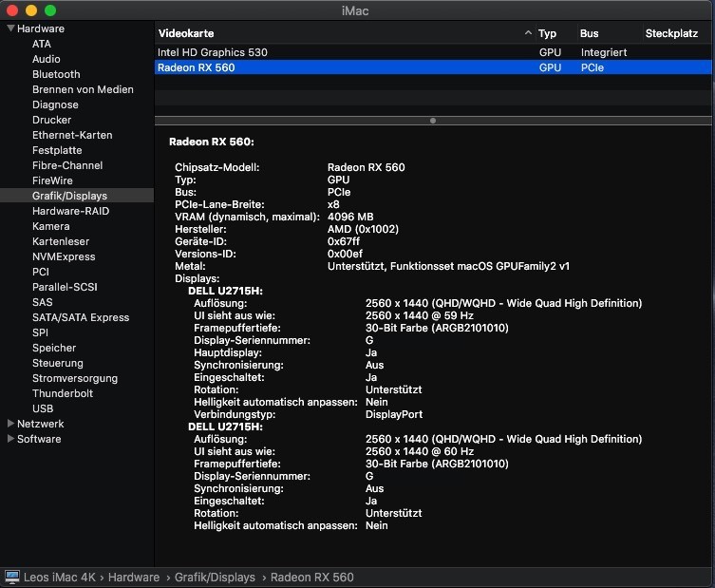Image resolution: width=715 pixels, height=588 pixels.
Task: Collapse the Hardware category
Action: pyautogui.click(x=10, y=28)
